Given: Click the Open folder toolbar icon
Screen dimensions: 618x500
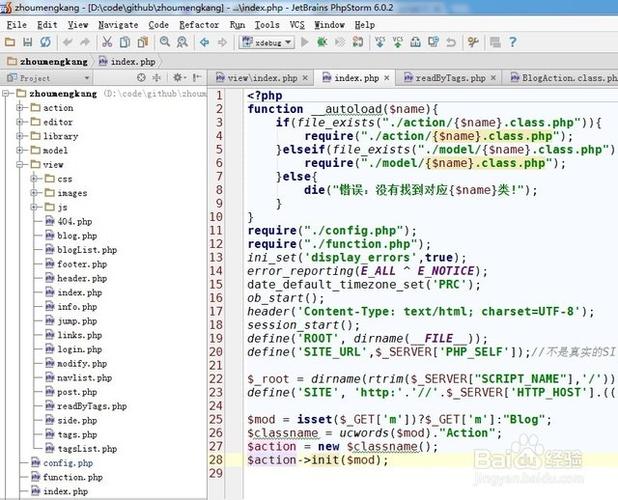Looking at the screenshot, I should [x=10, y=42].
